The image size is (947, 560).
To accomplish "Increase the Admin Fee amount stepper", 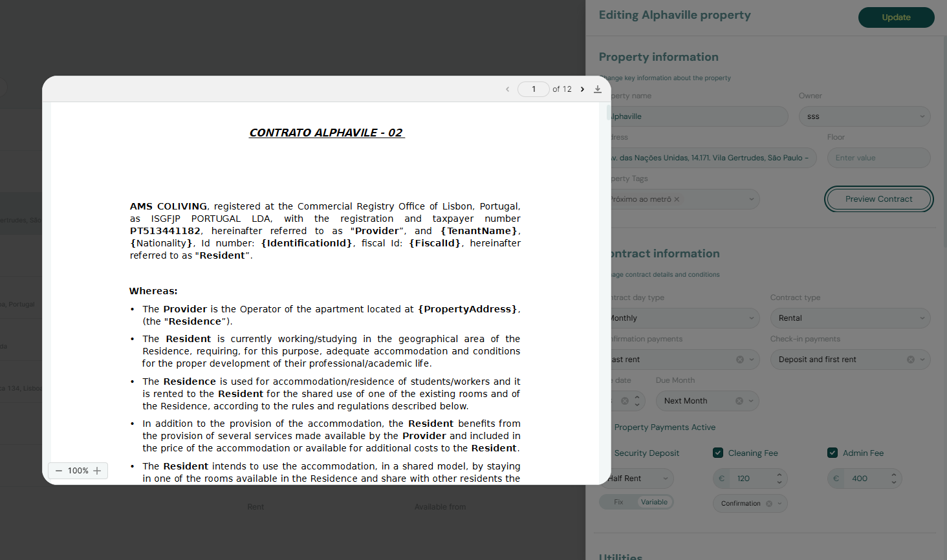I will pyautogui.click(x=894, y=475).
